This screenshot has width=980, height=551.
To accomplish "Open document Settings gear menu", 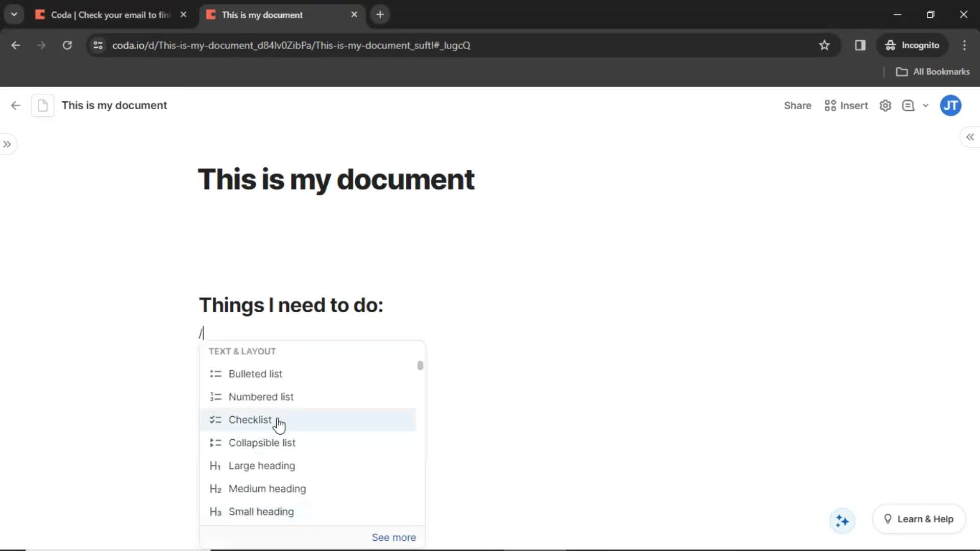I will tap(886, 106).
